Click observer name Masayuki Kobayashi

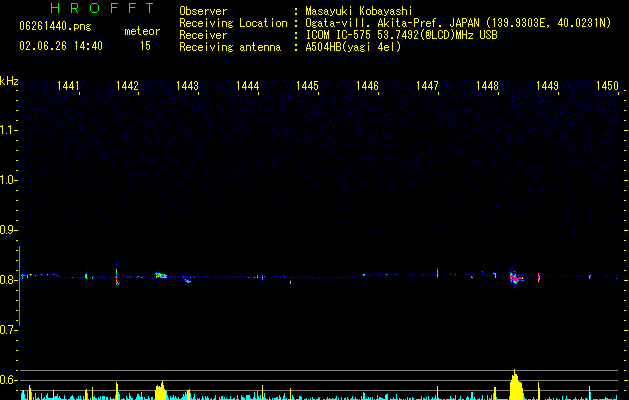coord(359,11)
